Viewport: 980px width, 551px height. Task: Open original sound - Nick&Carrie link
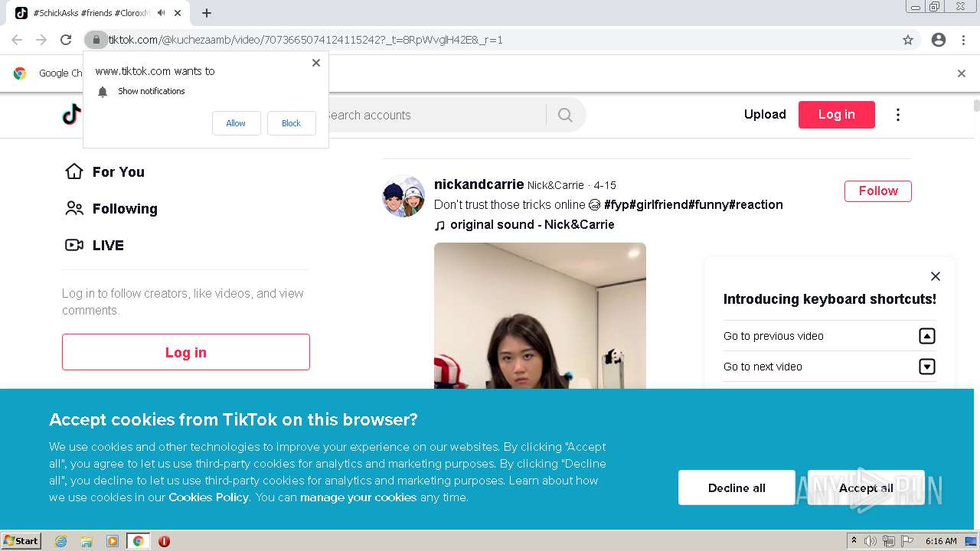pos(532,225)
